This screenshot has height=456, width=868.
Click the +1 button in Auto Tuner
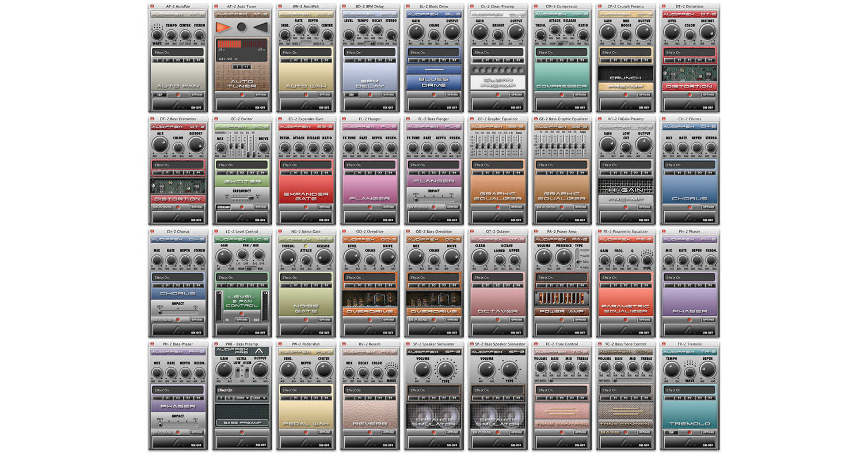246,67
